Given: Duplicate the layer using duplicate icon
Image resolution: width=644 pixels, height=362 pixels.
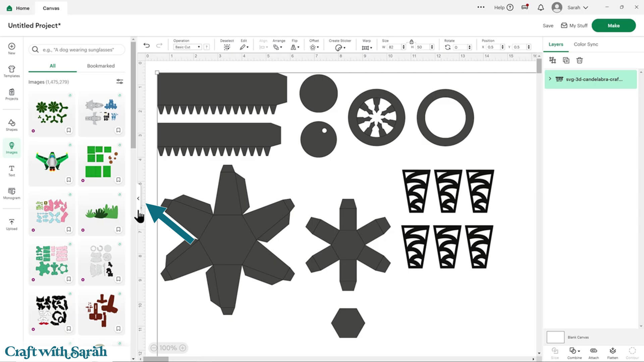Looking at the screenshot, I should [x=566, y=60].
